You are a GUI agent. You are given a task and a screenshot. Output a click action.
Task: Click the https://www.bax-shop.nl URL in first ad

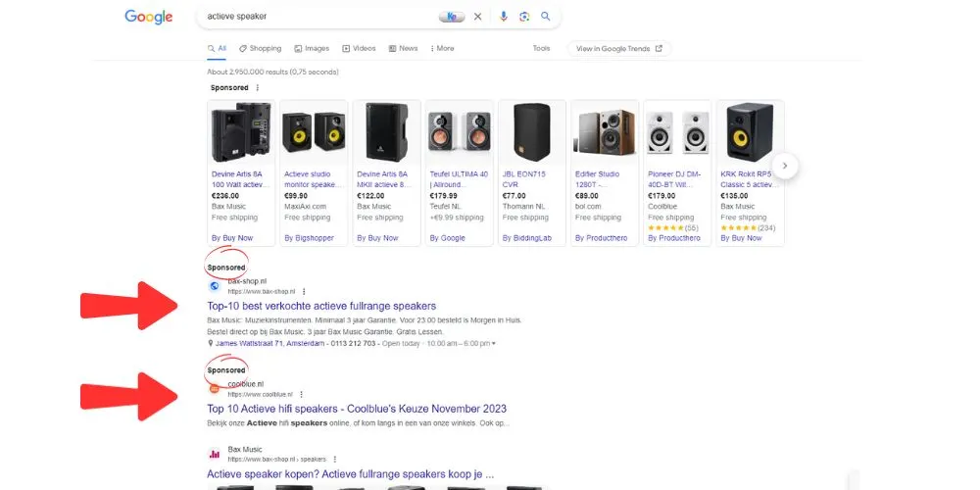tap(261, 292)
